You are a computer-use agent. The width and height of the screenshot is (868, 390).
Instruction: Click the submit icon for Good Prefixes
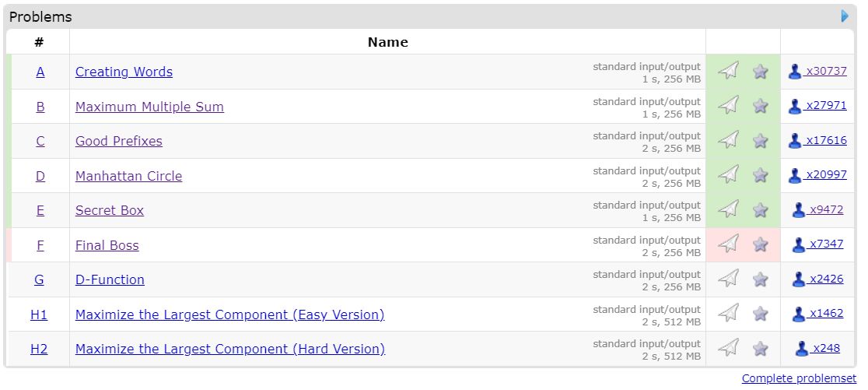click(x=729, y=140)
